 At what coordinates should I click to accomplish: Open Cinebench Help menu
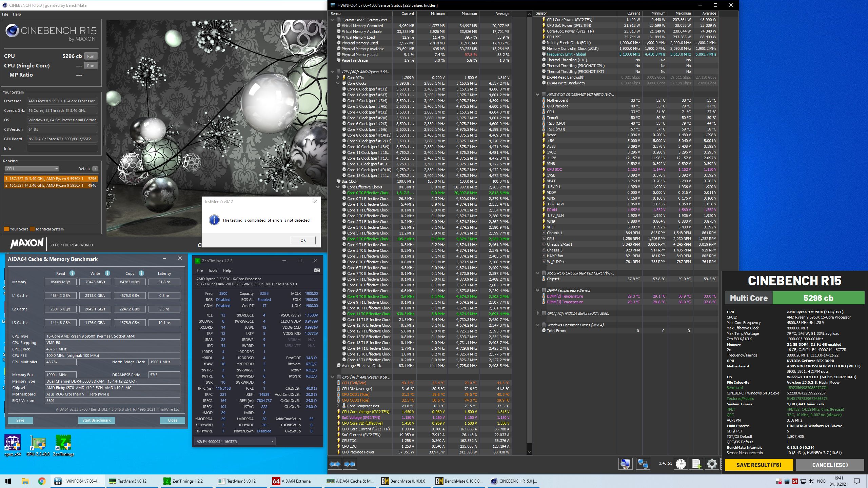click(x=17, y=14)
